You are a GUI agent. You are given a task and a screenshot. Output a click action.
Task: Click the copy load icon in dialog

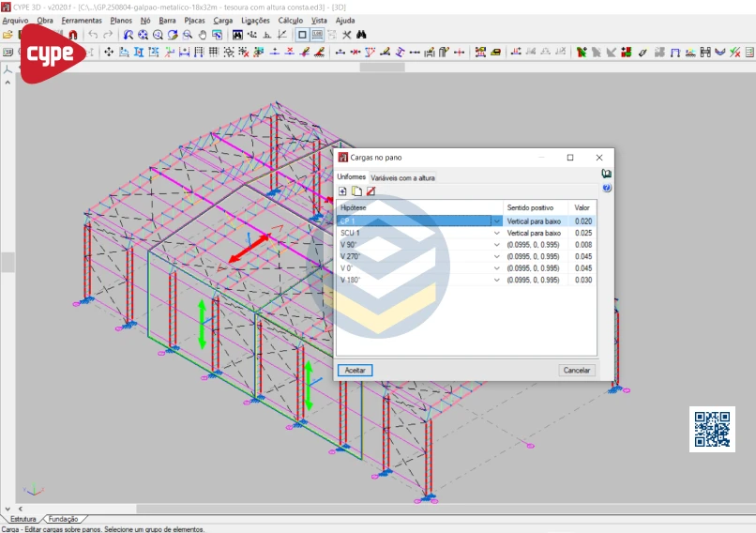click(x=356, y=191)
